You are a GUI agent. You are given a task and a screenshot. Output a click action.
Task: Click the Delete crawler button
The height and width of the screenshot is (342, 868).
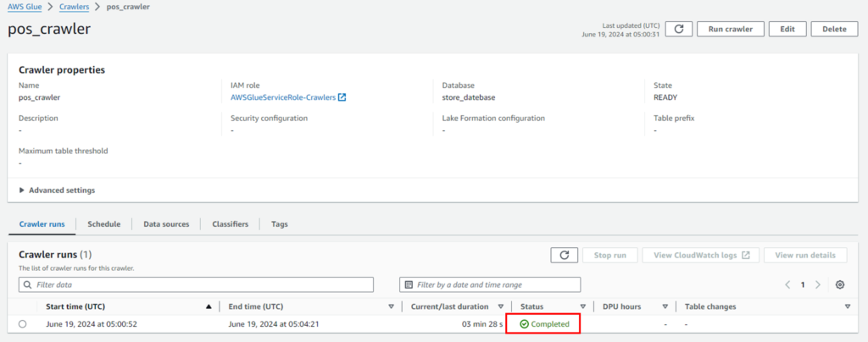(x=834, y=30)
